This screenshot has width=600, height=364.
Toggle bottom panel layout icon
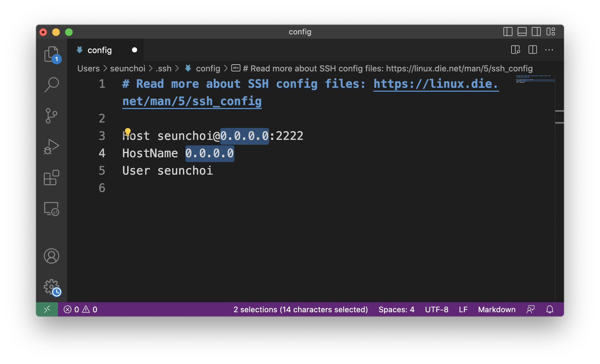pyautogui.click(x=522, y=32)
